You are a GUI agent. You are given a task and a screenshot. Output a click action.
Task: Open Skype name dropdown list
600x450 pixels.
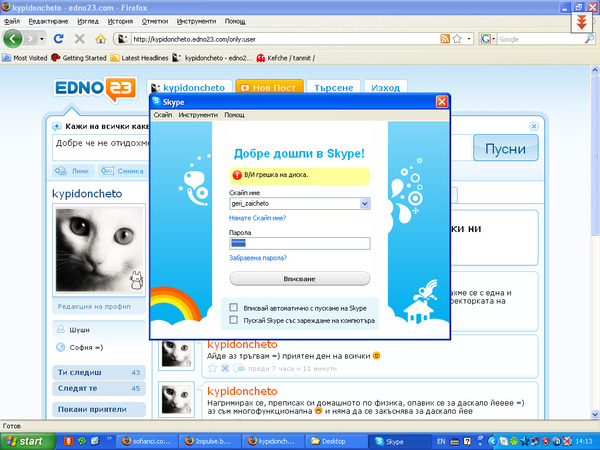(x=365, y=204)
